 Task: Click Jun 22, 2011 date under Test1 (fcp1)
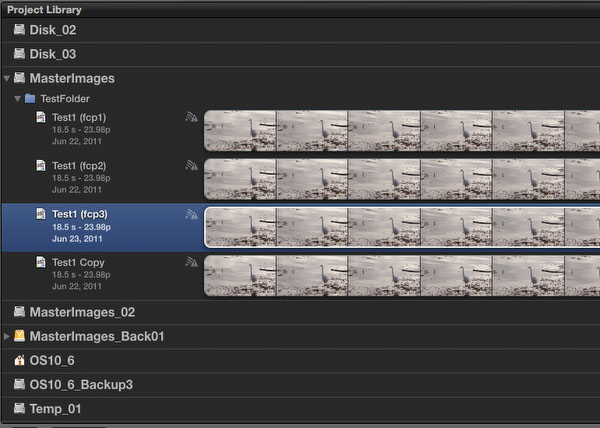(x=77, y=141)
